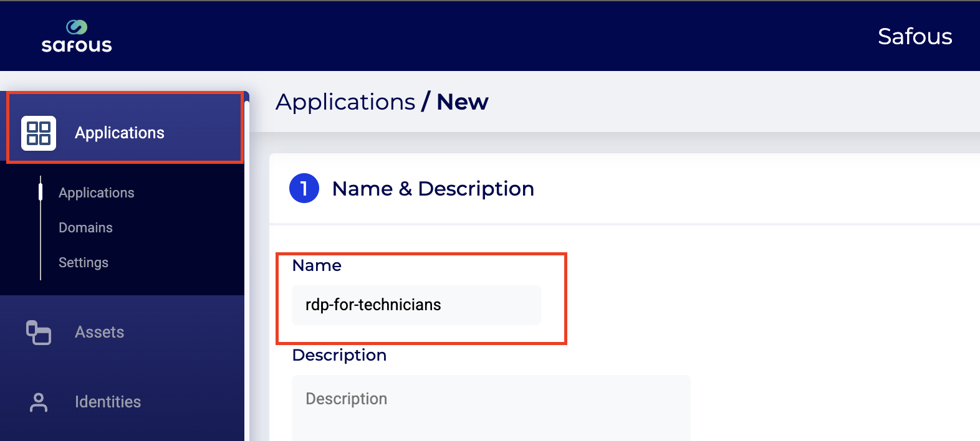The image size is (980, 441).
Task: Click the Safous logo in the header
Action: point(77,36)
